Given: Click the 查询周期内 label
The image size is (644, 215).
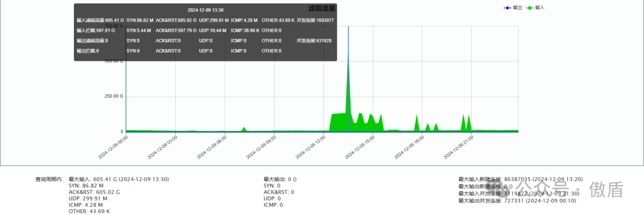Looking at the screenshot, I should (49, 180).
